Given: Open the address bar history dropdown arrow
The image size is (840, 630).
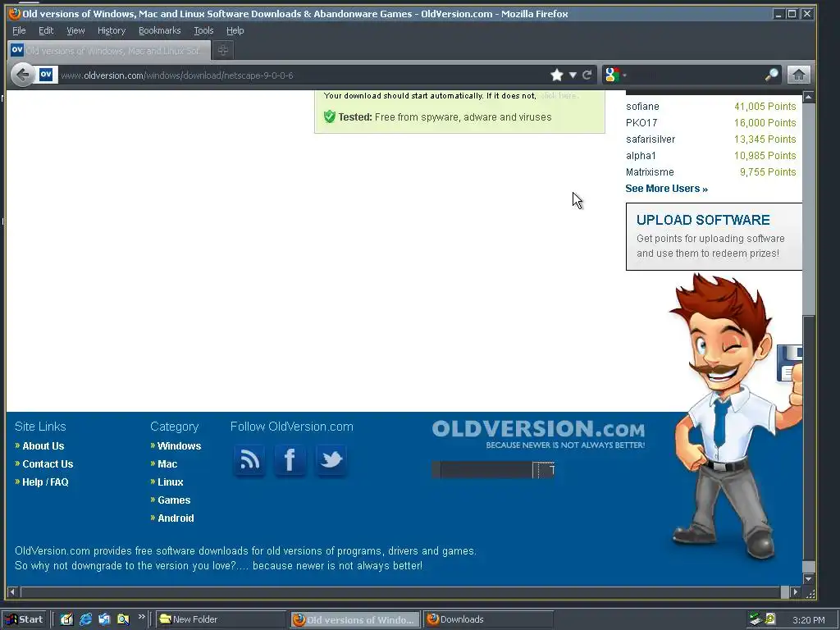Looking at the screenshot, I should point(573,75).
